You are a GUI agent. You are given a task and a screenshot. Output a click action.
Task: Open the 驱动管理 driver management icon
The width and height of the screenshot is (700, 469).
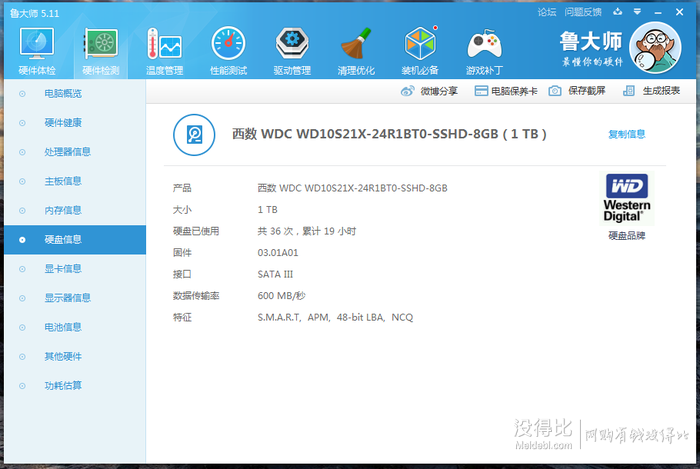coord(292,43)
